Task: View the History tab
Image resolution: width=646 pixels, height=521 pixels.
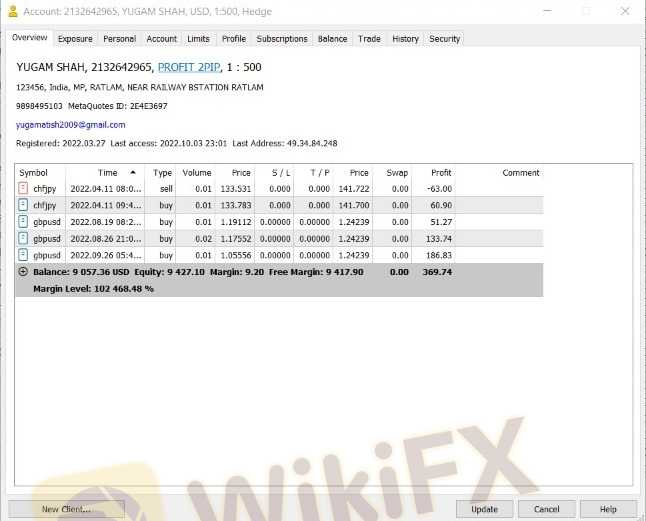Action: (x=405, y=39)
